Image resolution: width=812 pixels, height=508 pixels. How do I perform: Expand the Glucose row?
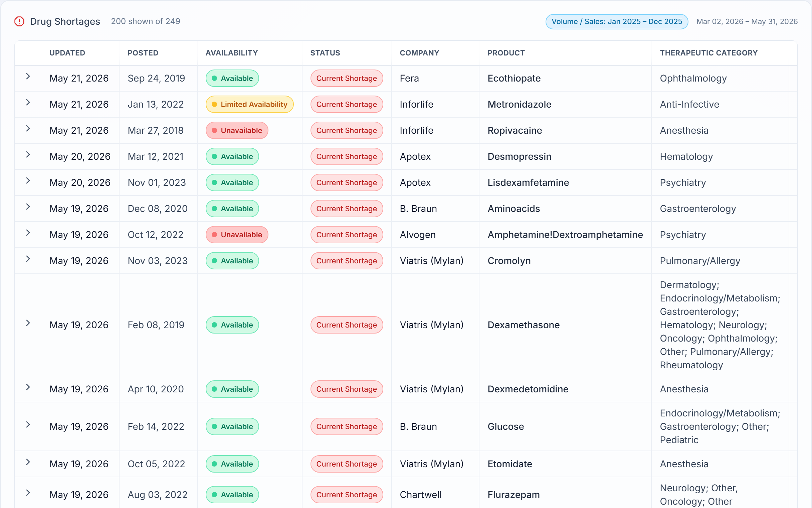tap(28, 425)
